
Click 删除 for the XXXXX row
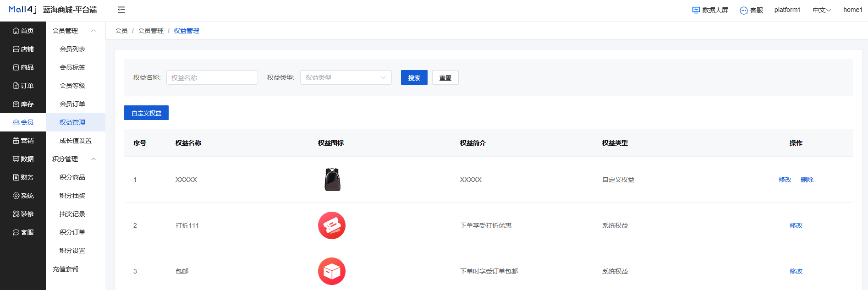coord(807,180)
